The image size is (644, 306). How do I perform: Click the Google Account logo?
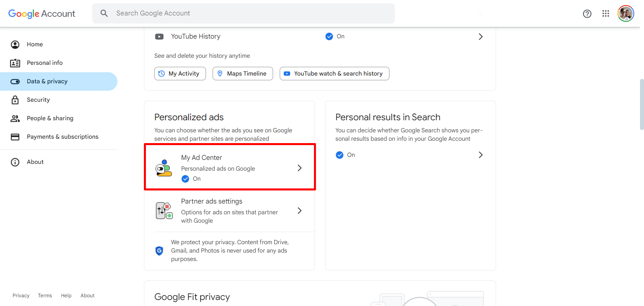42,13
